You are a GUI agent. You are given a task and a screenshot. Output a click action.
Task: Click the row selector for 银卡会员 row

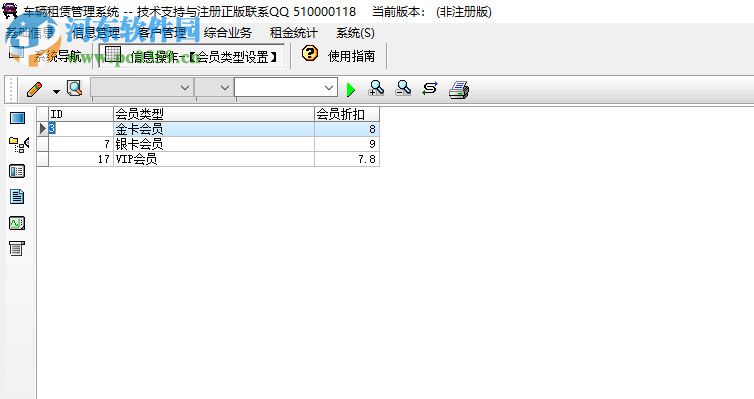click(x=43, y=144)
